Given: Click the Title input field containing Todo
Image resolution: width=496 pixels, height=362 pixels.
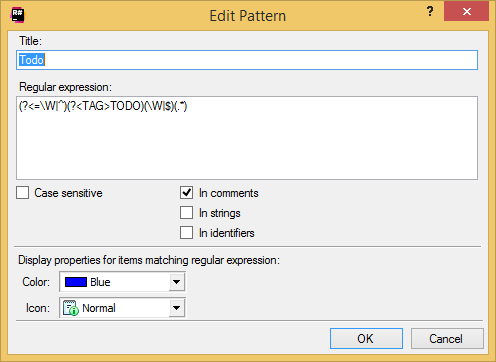Looking at the screenshot, I should pos(247,60).
